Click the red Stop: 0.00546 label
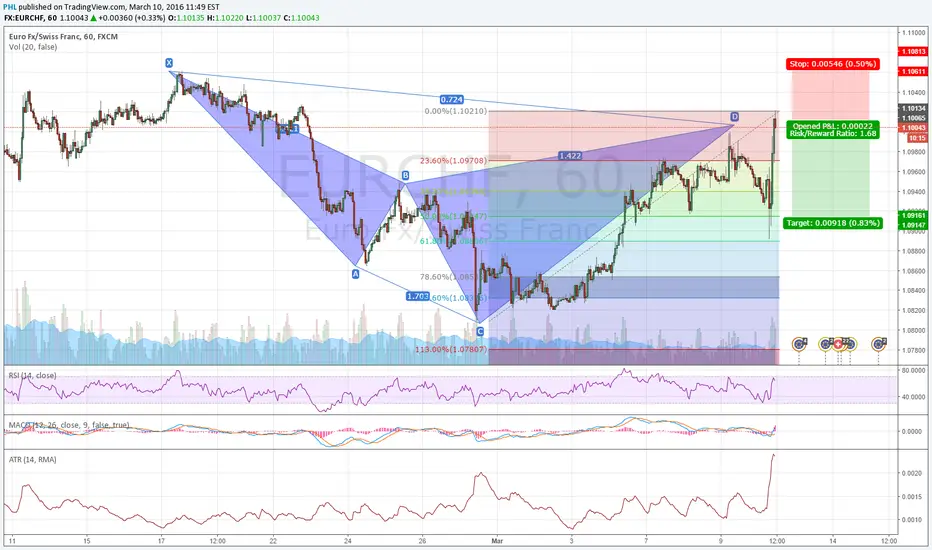The width and height of the screenshot is (932, 550). coord(832,64)
